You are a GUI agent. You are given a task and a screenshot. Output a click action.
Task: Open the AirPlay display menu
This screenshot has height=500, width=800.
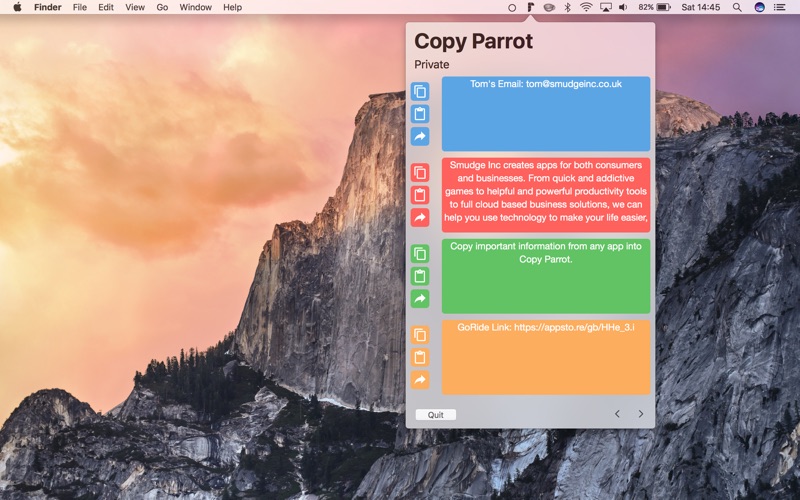(x=606, y=7)
